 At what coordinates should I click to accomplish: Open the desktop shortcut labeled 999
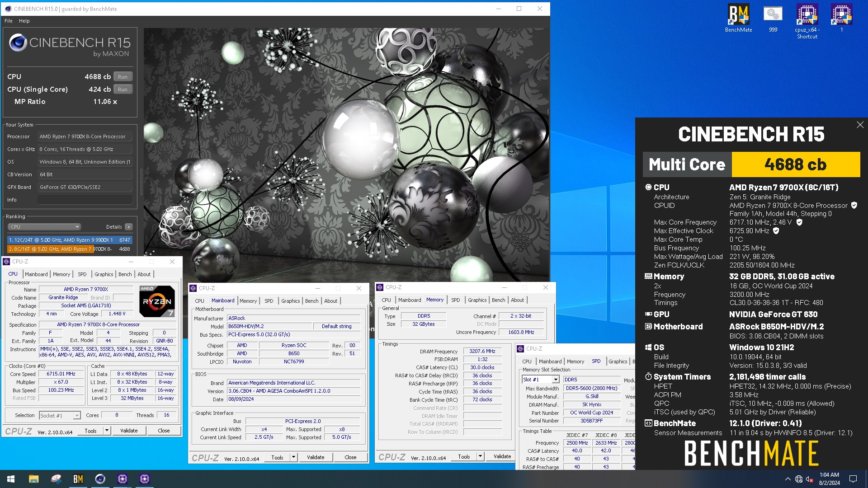773,18
